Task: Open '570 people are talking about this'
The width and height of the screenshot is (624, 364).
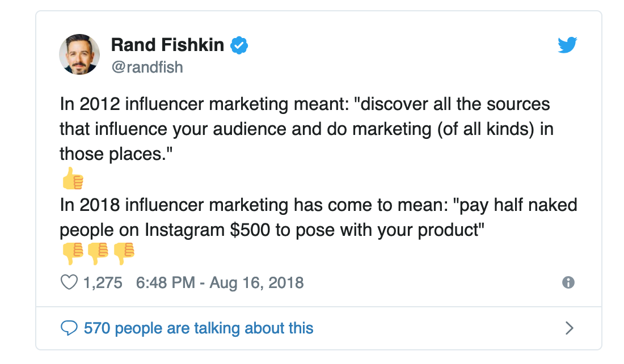Action: coord(199,328)
